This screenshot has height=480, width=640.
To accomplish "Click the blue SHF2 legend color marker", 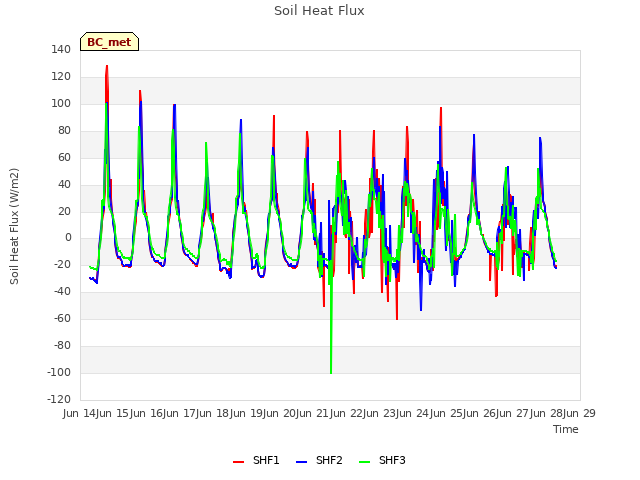I will point(301,462).
